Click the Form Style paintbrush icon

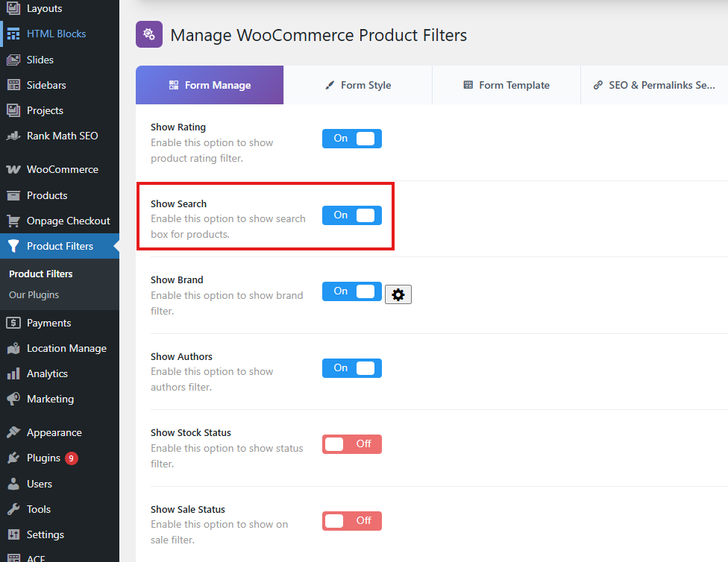330,85
